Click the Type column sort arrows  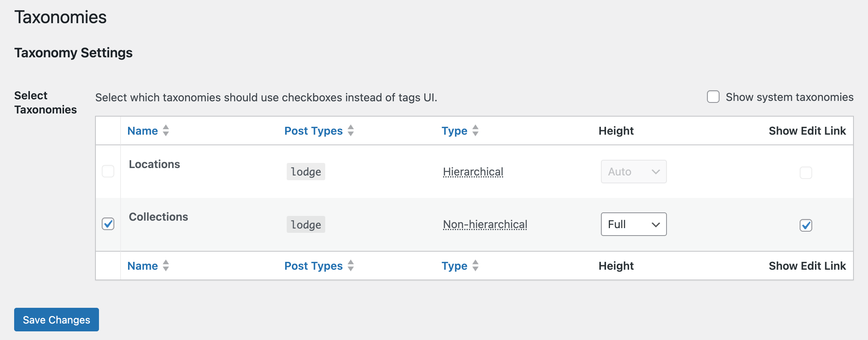point(476,130)
